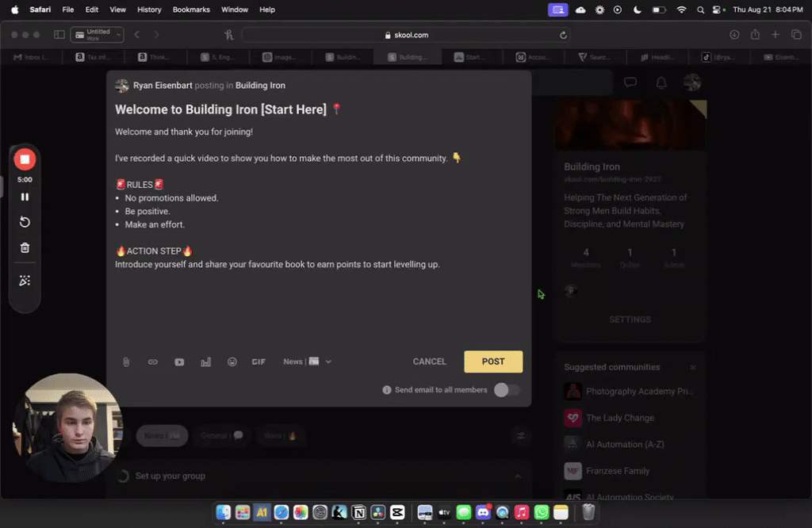Go back in Safari history
Viewport: 812px width, 528px height.
coord(137,35)
